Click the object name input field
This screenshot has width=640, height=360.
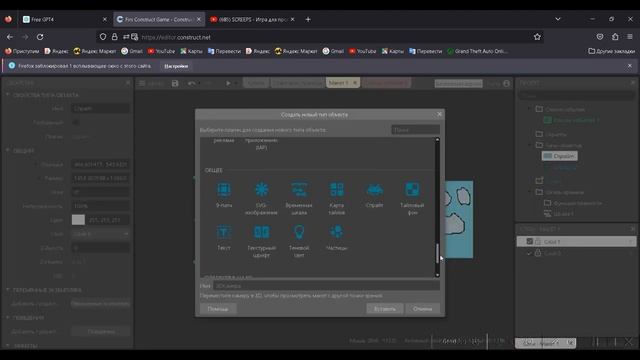pos(326,286)
